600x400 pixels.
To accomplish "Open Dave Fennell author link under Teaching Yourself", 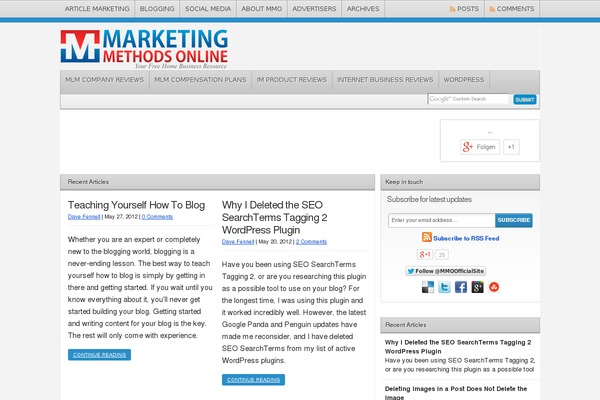I will 84,217.
